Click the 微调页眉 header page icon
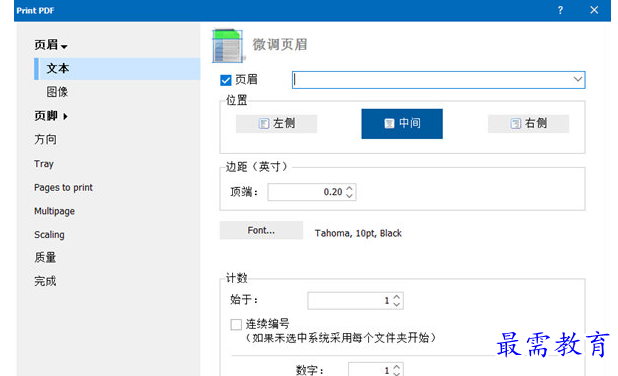 [227, 46]
